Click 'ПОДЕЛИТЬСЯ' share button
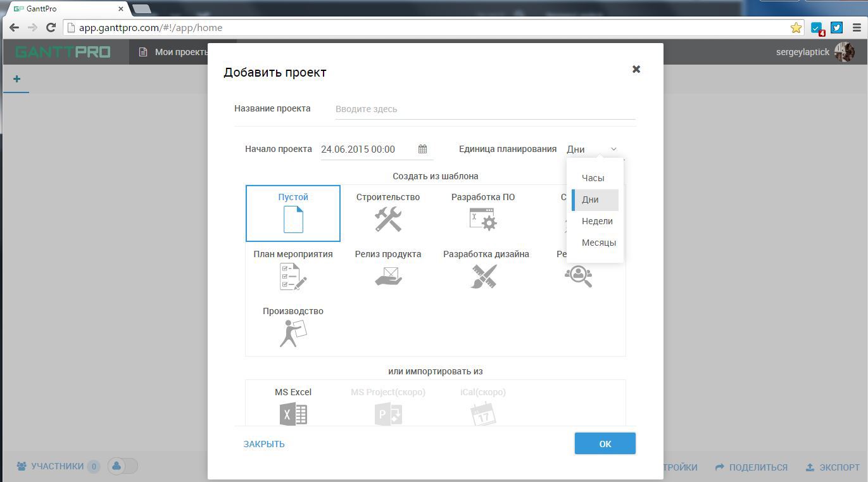This screenshot has height=482, width=868. coord(752,467)
